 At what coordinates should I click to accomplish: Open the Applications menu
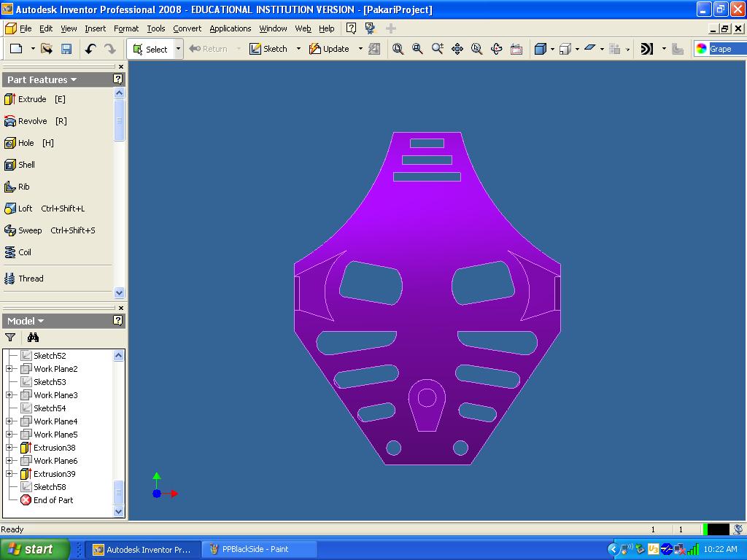[230, 28]
